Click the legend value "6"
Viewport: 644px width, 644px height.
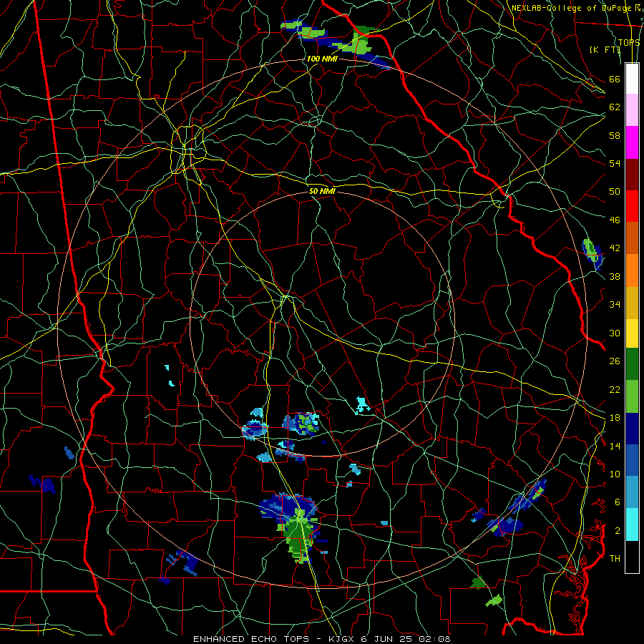tap(617, 502)
